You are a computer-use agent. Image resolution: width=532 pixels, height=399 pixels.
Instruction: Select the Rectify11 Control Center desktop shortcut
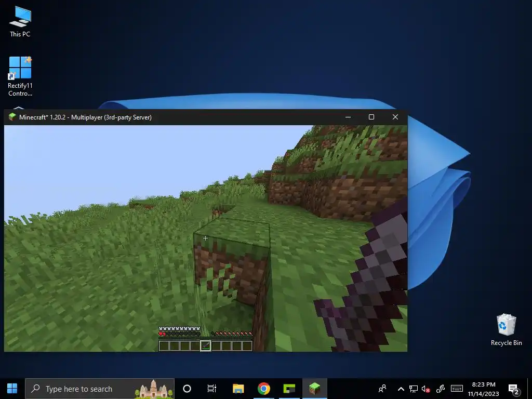pyautogui.click(x=20, y=76)
